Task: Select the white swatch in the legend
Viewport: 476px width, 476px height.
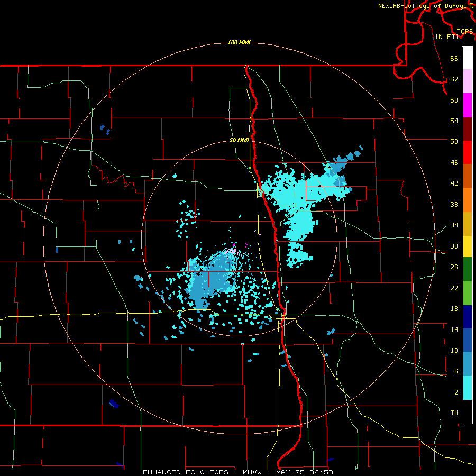Action: 467,58
